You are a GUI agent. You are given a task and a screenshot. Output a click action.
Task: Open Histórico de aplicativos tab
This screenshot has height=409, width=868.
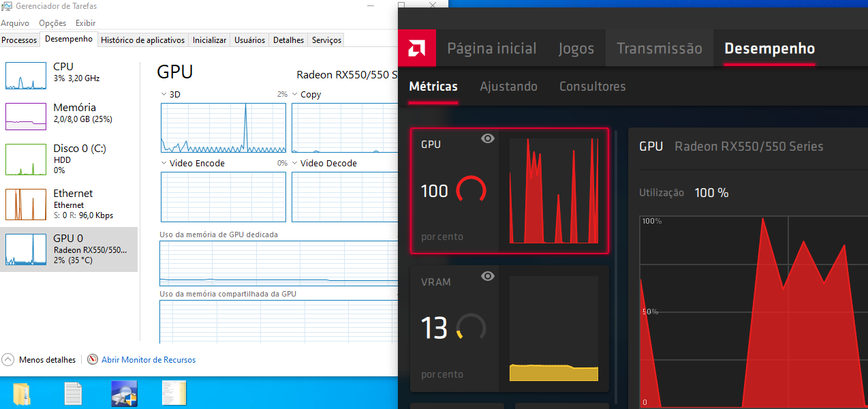142,40
